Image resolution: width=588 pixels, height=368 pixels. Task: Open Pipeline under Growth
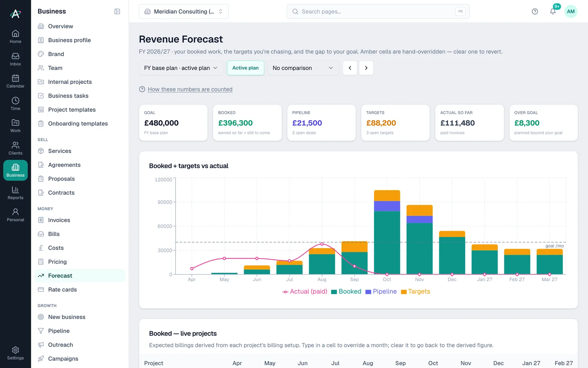tap(80, 331)
